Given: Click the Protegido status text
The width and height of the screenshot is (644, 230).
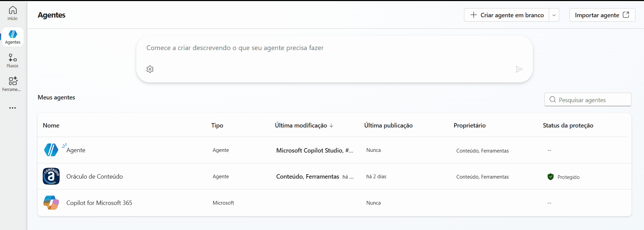Looking at the screenshot, I should coord(568,177).
